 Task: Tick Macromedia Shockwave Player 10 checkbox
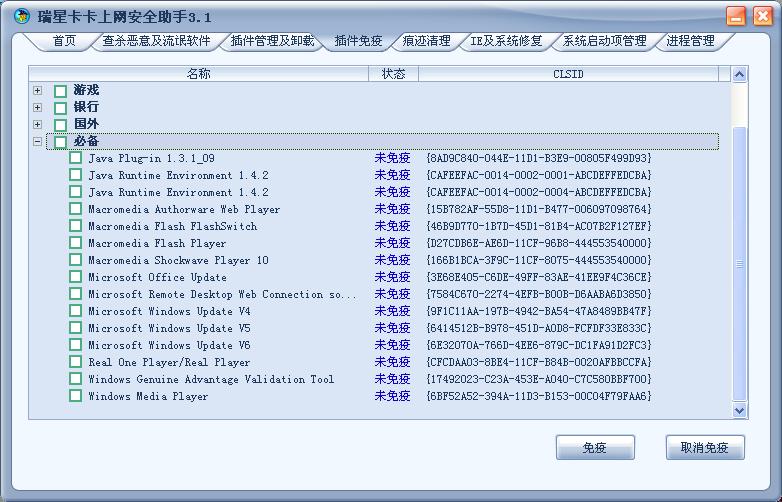[x=75, y=260]
